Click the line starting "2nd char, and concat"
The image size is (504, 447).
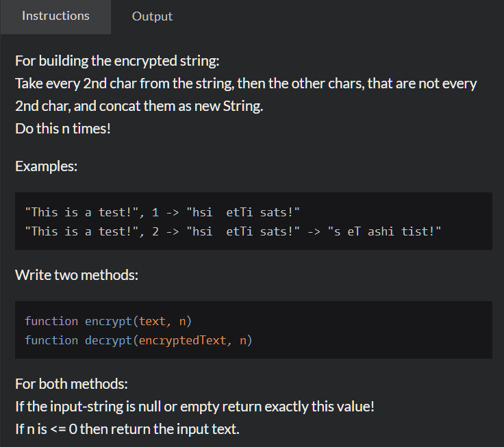click(139, 106)
